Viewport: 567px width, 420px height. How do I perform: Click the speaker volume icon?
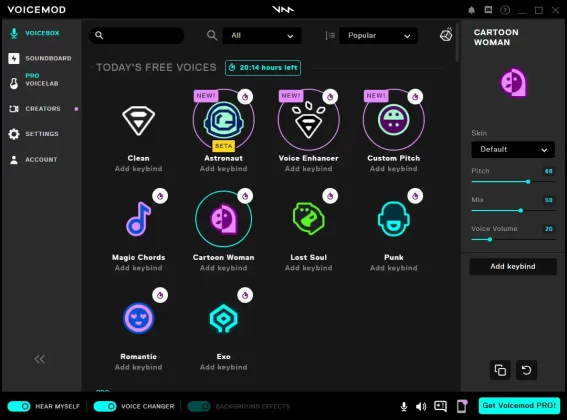421,407
